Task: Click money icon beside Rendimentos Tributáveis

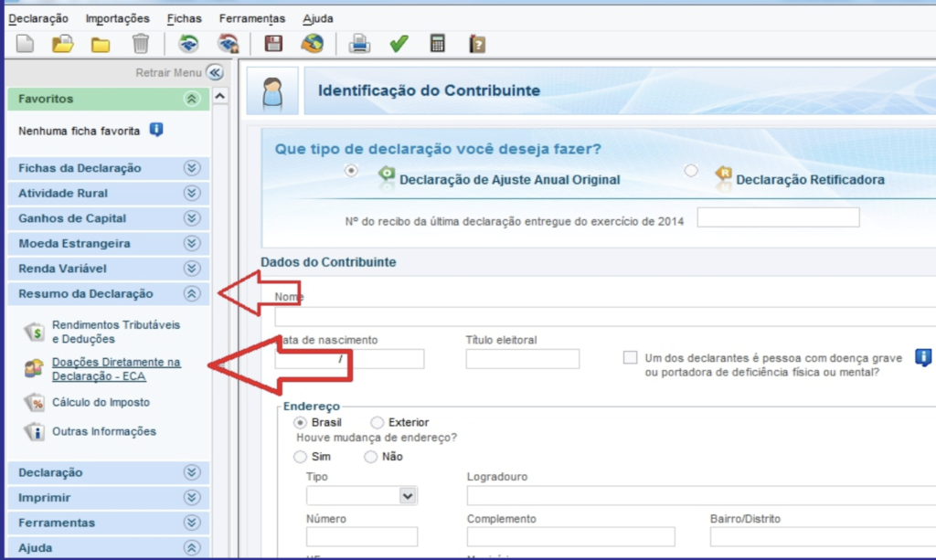Action: tap(35, 332)
